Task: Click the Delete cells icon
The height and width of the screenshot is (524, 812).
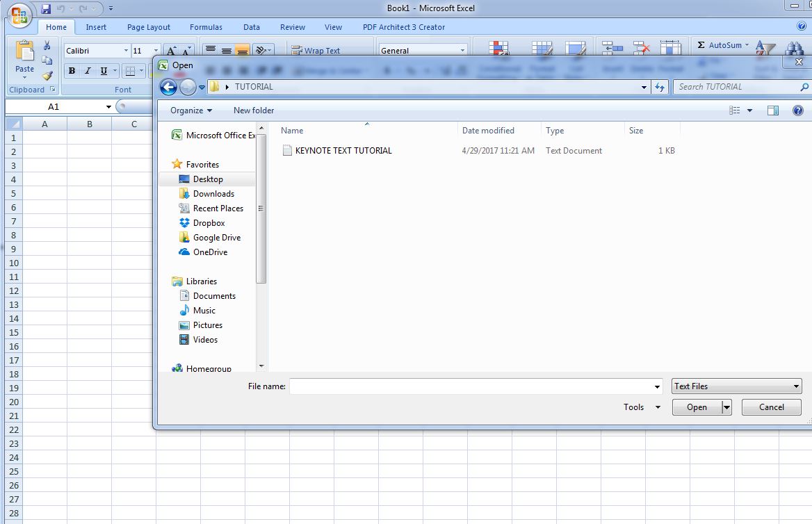Action: click(x=641, y=48)
